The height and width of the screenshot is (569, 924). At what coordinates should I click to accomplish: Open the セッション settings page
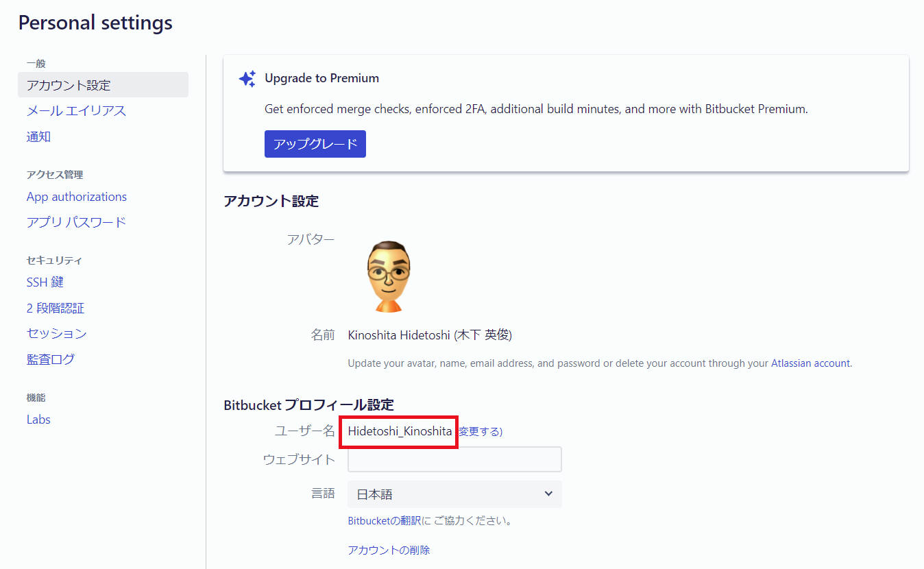[56, 333]
